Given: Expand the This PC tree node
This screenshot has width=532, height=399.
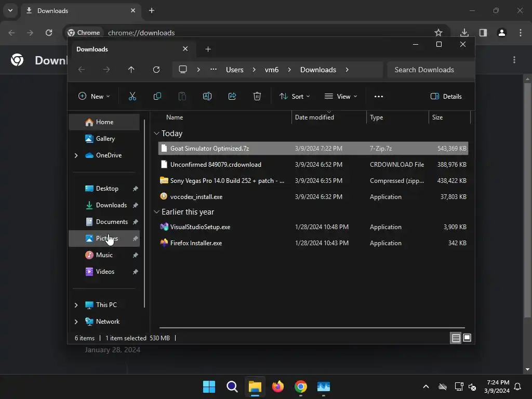Looking at the screenshot, I should pyautogui.click(x=76, y=305).
